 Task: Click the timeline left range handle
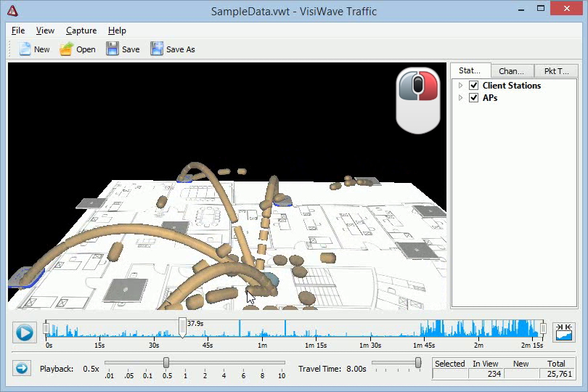point(46,329)
